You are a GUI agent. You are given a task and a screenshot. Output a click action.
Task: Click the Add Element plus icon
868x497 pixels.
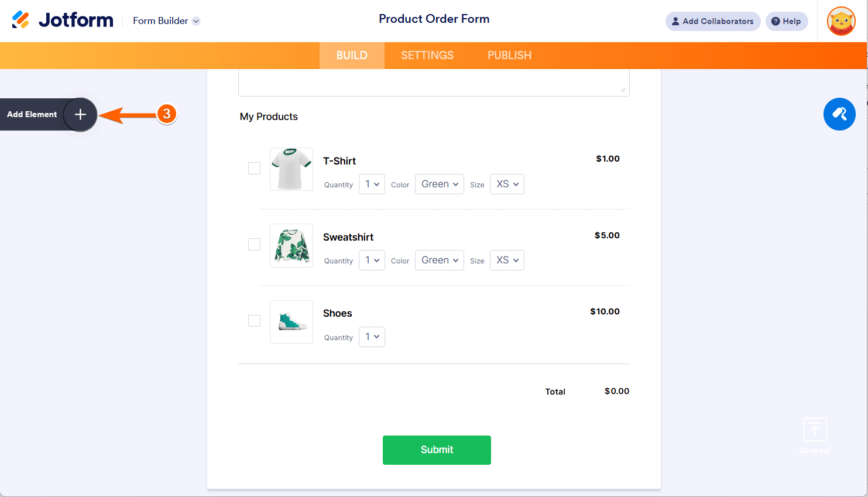(x=80, y=114)
